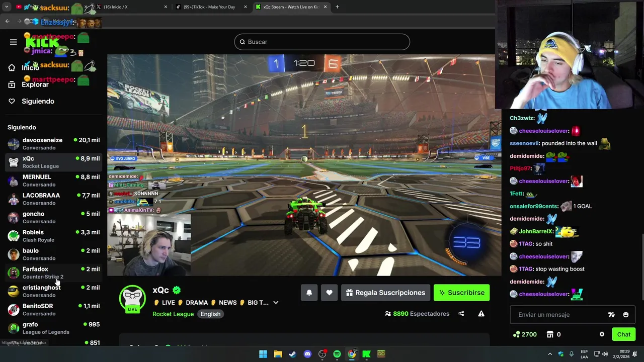Image resolution: width=644 pixels, height=362 pixels.
Task: Click the notification bell for xQc
Action: (309, 293)
